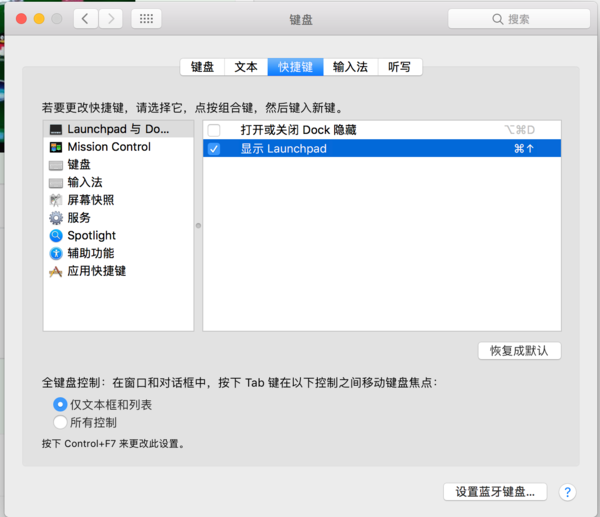Screen dimensions: 600x517
Task: Select 服务 in category list
Action: [x=119, y=218]
